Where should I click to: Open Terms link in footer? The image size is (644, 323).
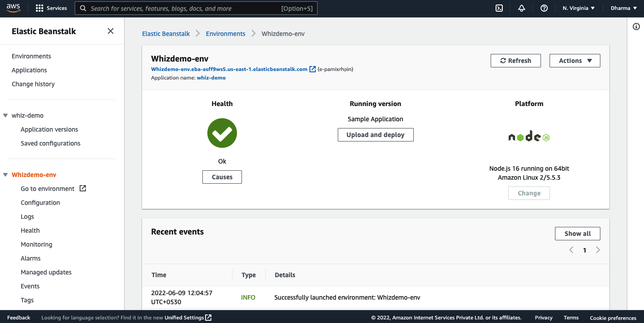click(571, 318)
